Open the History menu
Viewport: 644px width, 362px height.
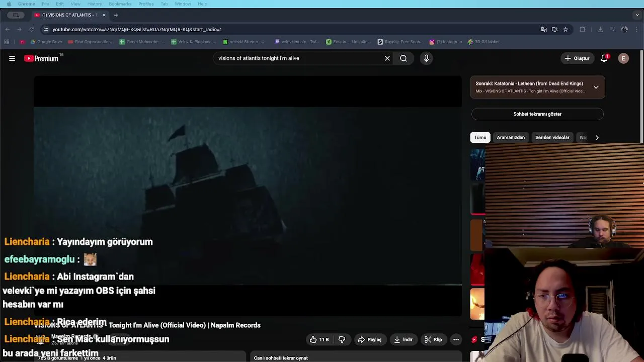point(95,4)
